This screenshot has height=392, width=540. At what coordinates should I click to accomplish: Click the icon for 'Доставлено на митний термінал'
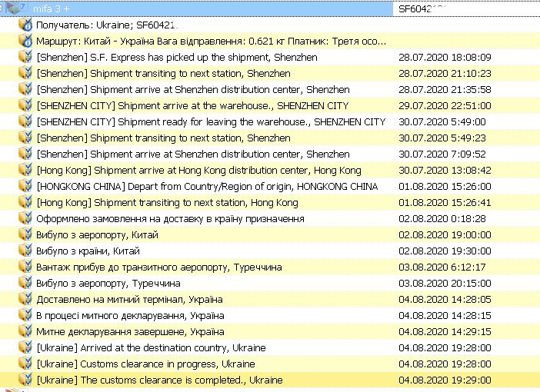click(25, 300)
